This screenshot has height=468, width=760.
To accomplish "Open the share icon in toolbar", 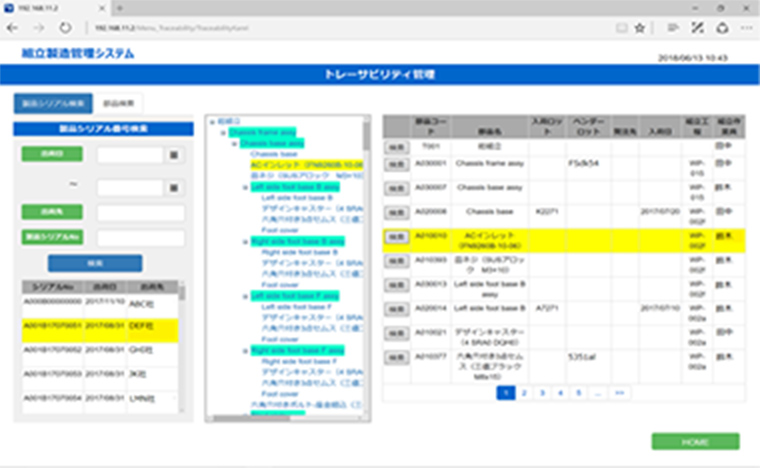I will (722, 28).
